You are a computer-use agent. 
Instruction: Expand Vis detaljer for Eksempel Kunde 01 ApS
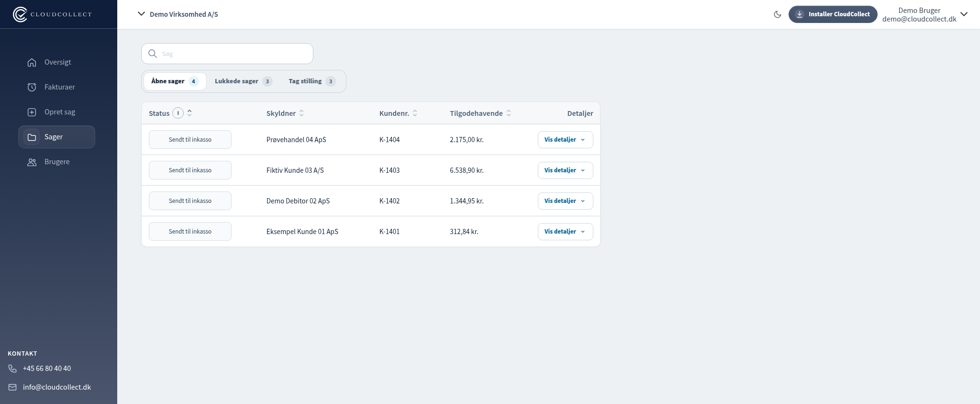(565, 232)
